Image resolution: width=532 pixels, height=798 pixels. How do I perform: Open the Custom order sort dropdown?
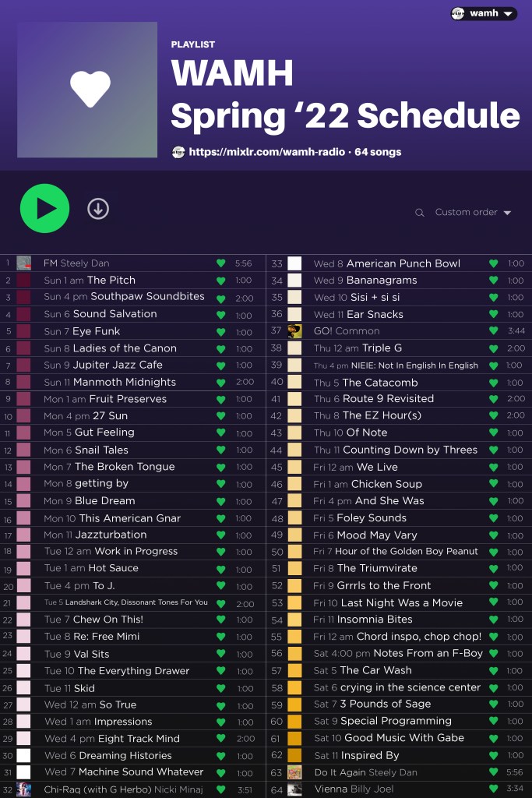click(473, 213)
